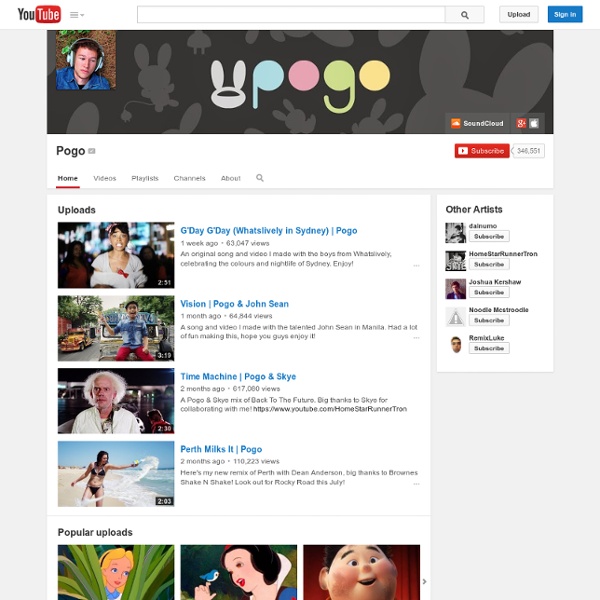
Task: Click '63,047 views' under G'Day G'Day
Action: point(248,243)
